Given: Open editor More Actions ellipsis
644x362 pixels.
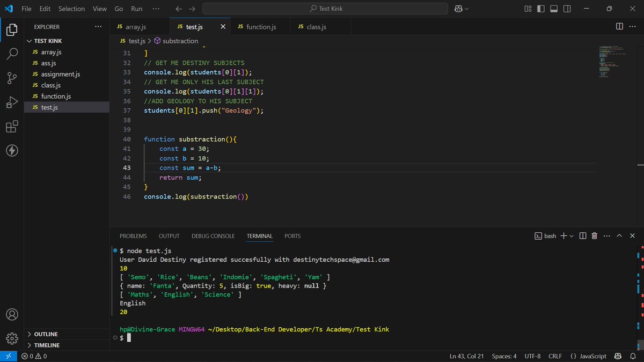Looking at the screenshot, I should tap(633, 26).
